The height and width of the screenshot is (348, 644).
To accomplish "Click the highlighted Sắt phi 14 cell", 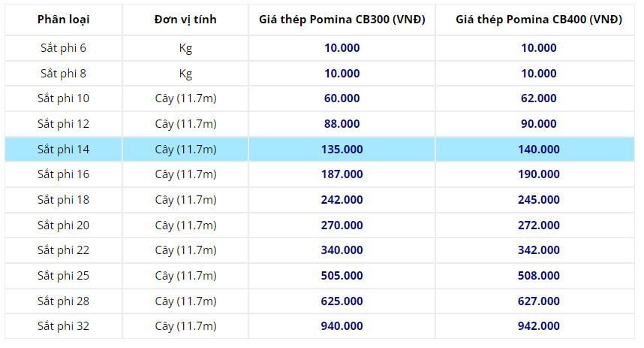I will point(63,150).
